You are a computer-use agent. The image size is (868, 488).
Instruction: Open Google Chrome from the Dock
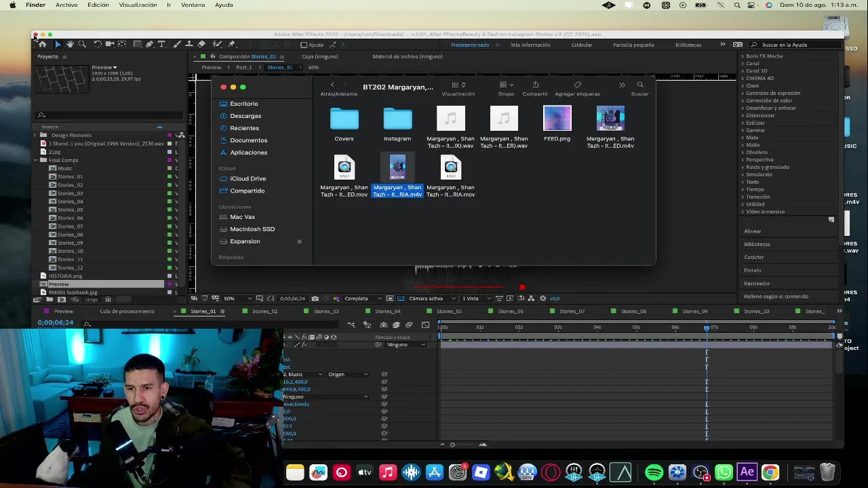click(x=770, y=472)
